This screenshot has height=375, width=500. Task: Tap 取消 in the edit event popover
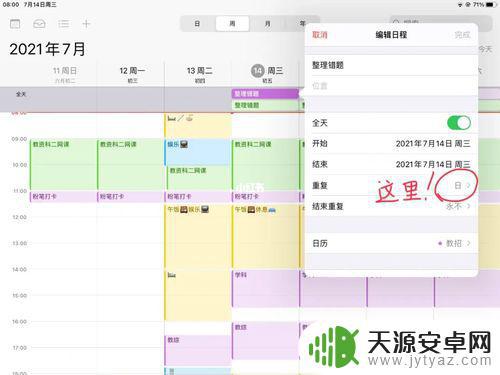[x=320, y=35]
